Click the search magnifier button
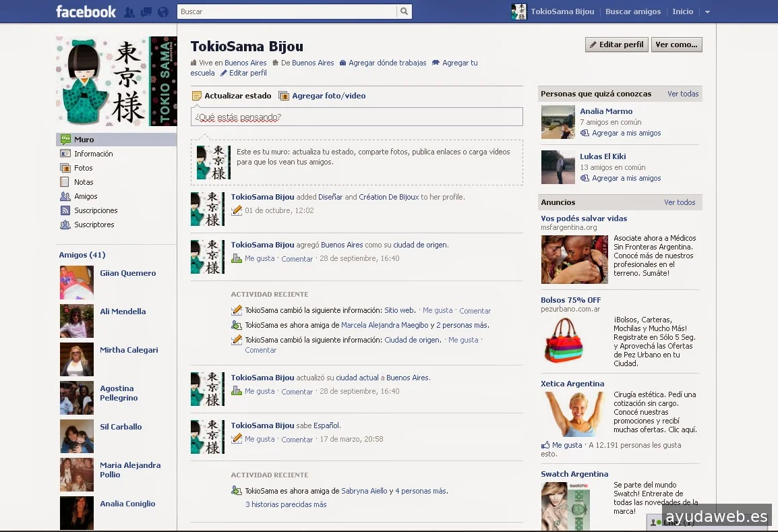The height and width of the screenshot is (532, 778). click(x=404, y=11)
